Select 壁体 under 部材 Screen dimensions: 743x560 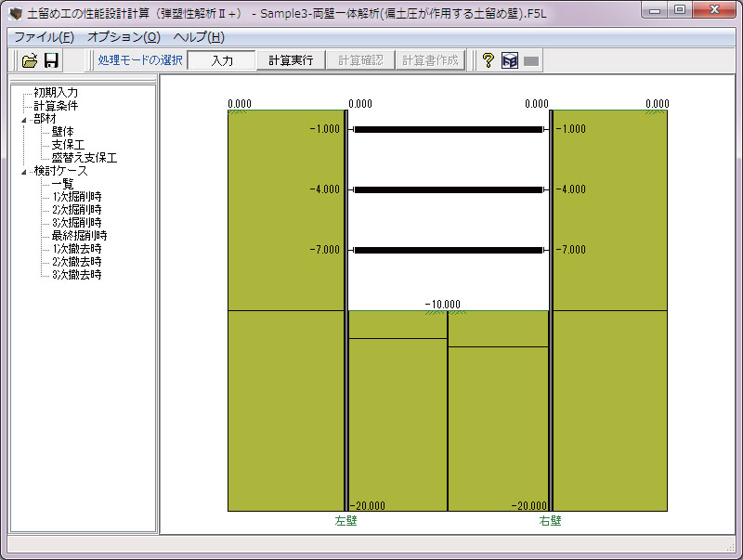pos(62,132)
